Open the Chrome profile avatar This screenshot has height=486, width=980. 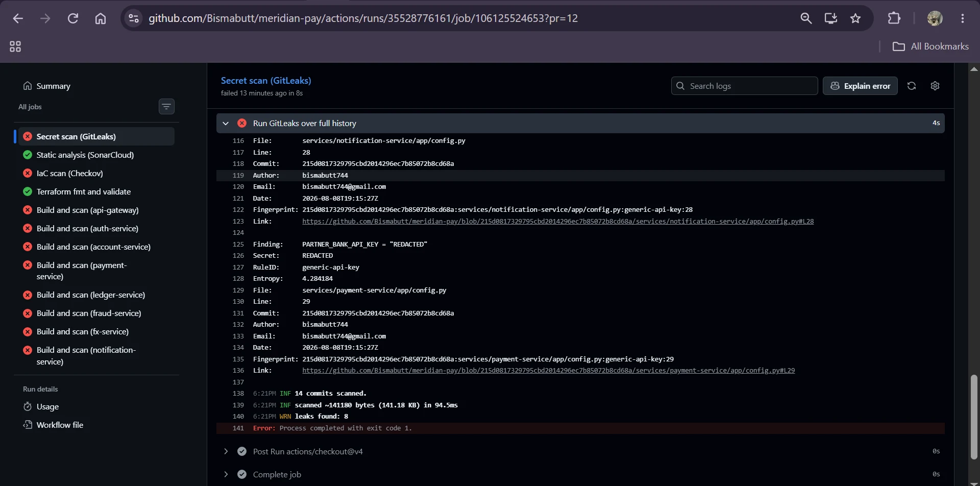click(x=935, y=18)
